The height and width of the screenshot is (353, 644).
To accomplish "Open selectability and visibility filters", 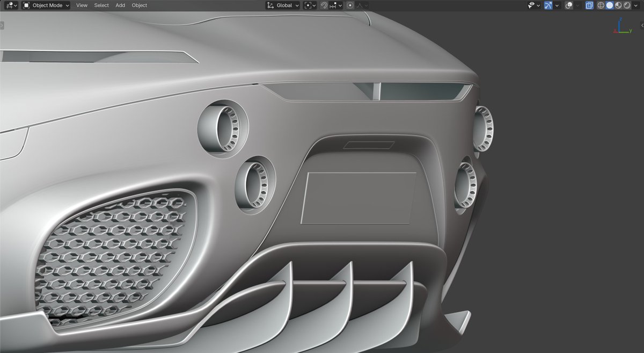I will pos(531,5).
